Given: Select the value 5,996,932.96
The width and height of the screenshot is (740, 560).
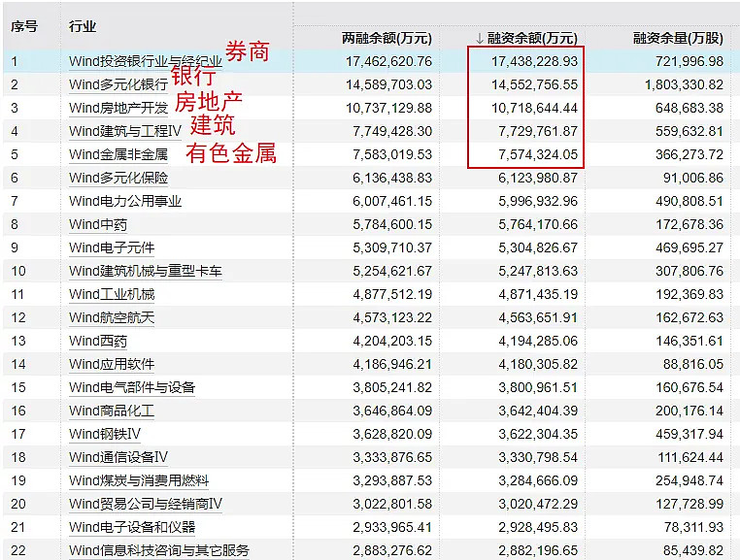Looking at the screenshot, I should coord(538,201).
